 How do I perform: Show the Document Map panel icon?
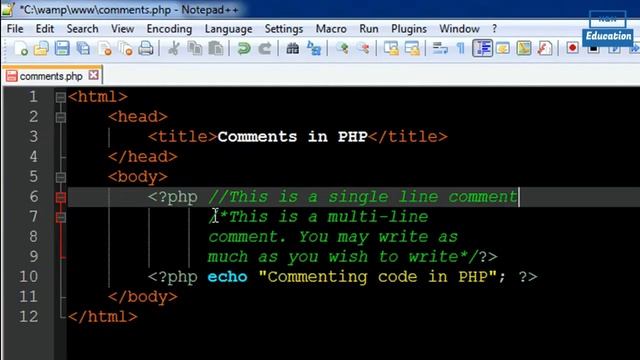(x=524, y=49)
